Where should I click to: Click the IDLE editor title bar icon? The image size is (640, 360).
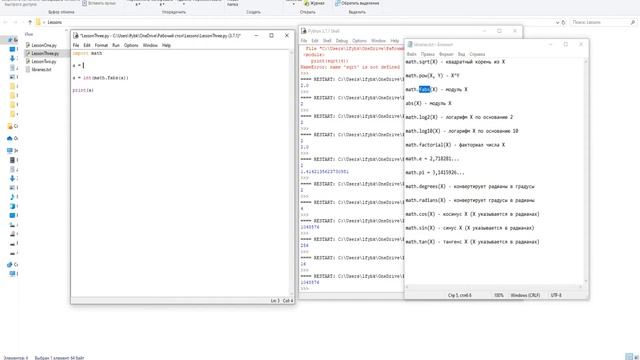pyautogui.click(x=76, y=36)
